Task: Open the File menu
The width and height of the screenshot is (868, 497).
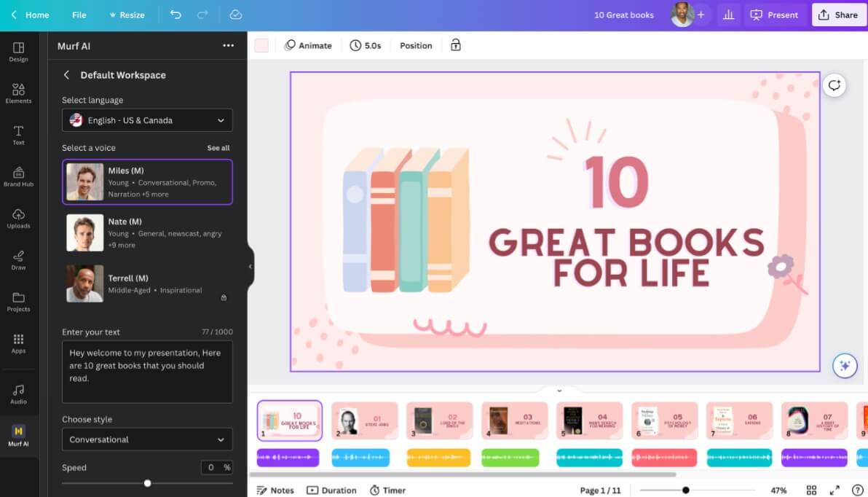Action: click(79, 15)
